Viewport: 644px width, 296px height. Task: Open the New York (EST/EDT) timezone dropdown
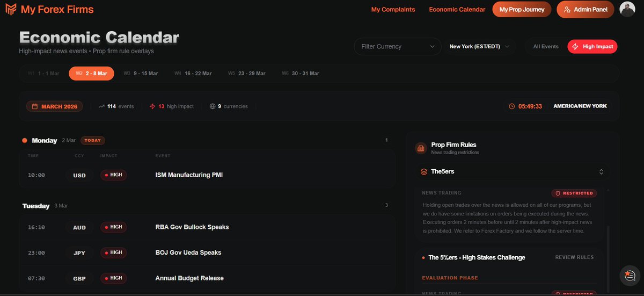479,46
